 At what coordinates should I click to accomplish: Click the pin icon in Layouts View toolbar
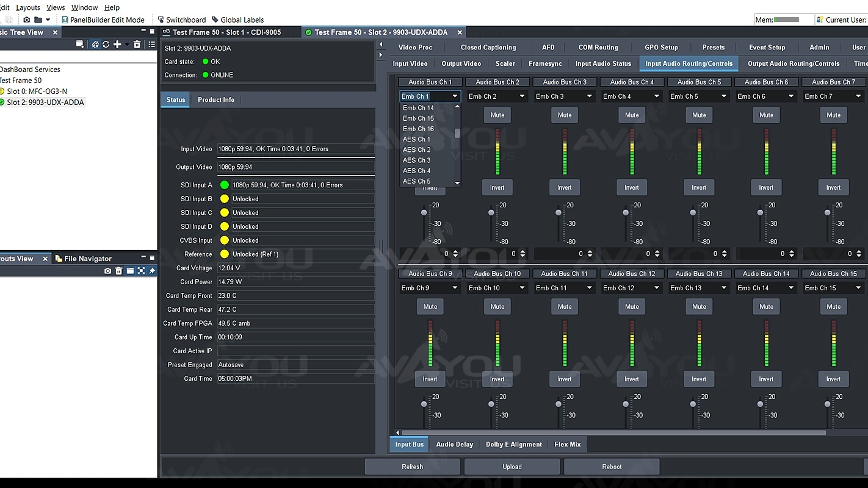152,271
